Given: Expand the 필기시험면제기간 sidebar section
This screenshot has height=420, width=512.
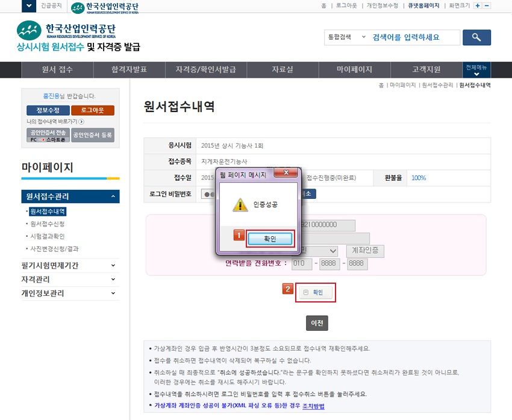Looking at the screenshot, I should point(113,265).
